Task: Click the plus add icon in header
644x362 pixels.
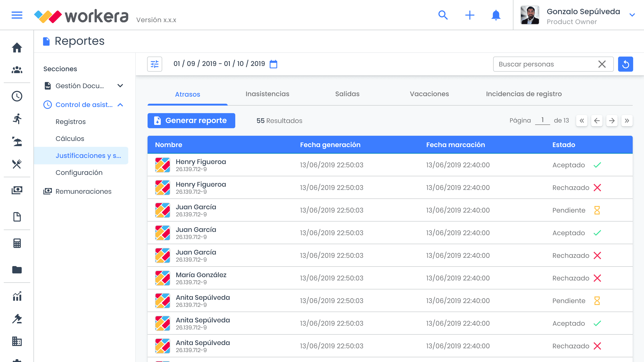Action: coord(470,15)
